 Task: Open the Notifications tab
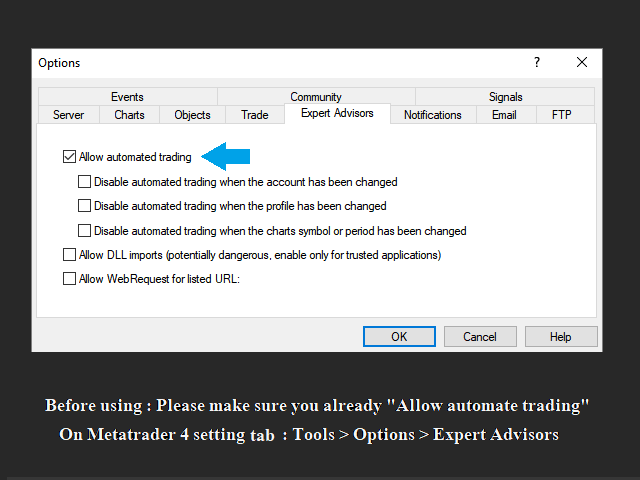tap(432, 115)
